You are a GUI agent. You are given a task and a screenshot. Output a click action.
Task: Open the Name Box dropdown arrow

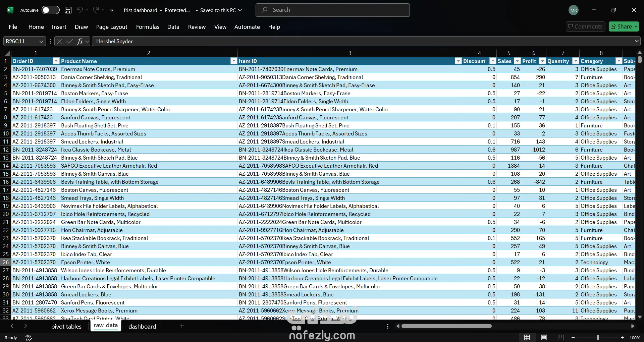coord(41,42)
